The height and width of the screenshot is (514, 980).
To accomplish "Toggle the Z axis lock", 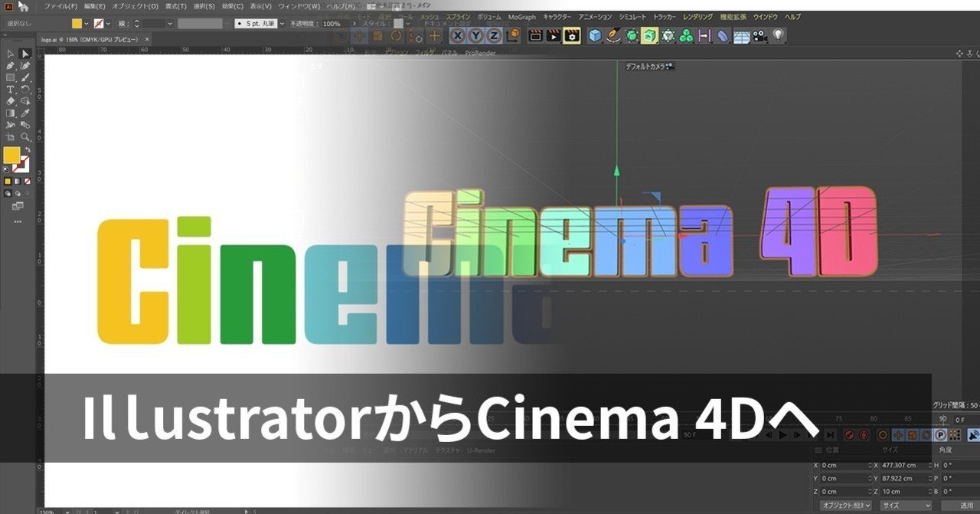I will [x=494, y=35].
